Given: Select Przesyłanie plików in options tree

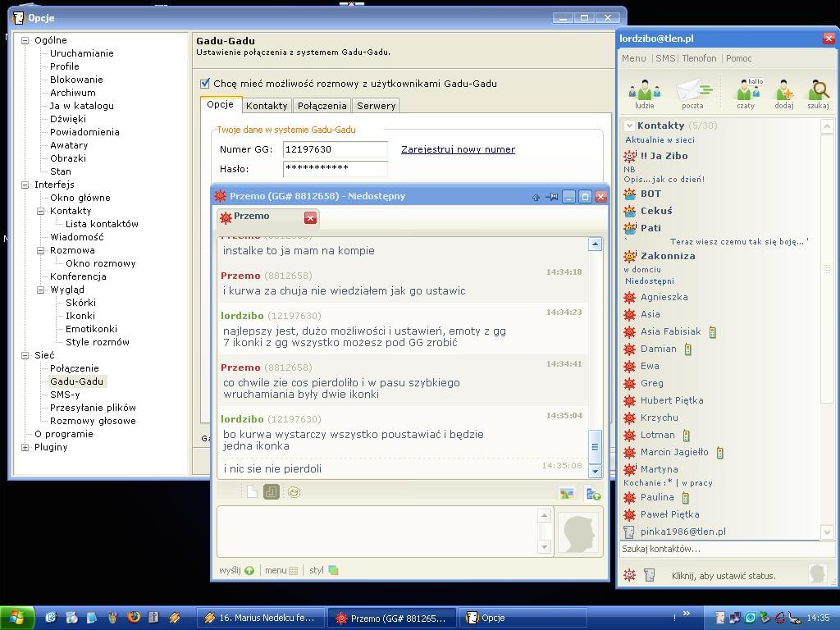Looking at the screenshot, I should click(93, 408).
